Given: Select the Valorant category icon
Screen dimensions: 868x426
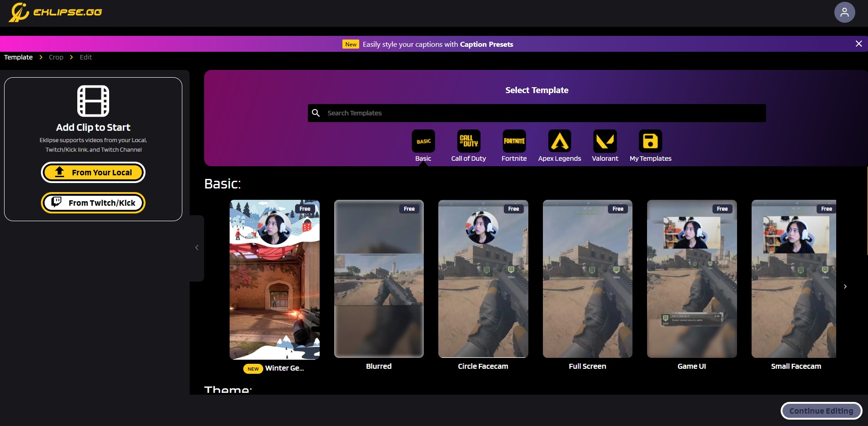Looking at the screenshot, I should tap(605, 141).
